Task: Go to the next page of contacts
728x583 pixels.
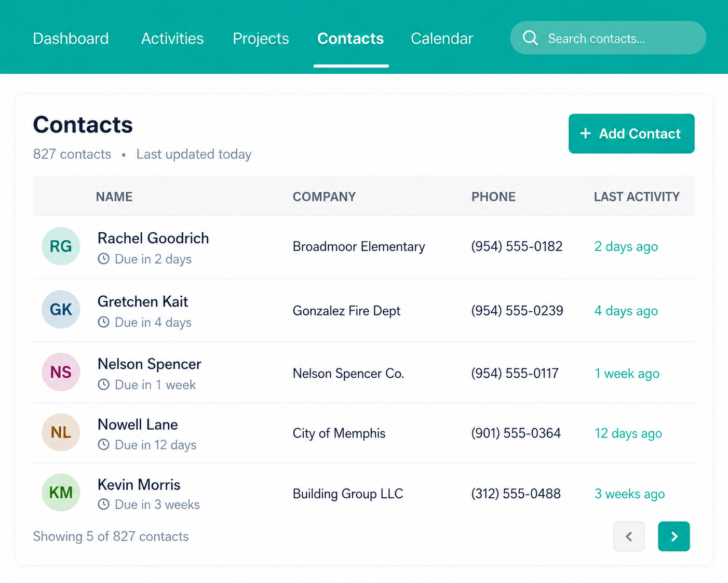Action: pyautogui.click(x=673, y=536)
